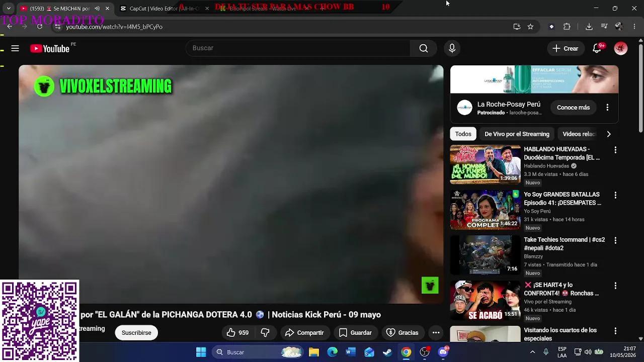Open options for Yo Soy GRANDES BATALLAS video
Screen dimensions: 644x362
615,195
